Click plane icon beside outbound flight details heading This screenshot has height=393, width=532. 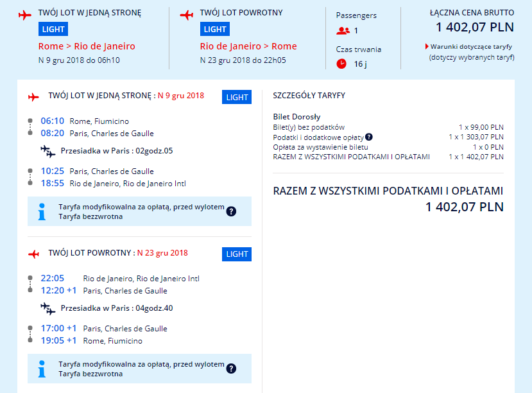tap(33, 98)
